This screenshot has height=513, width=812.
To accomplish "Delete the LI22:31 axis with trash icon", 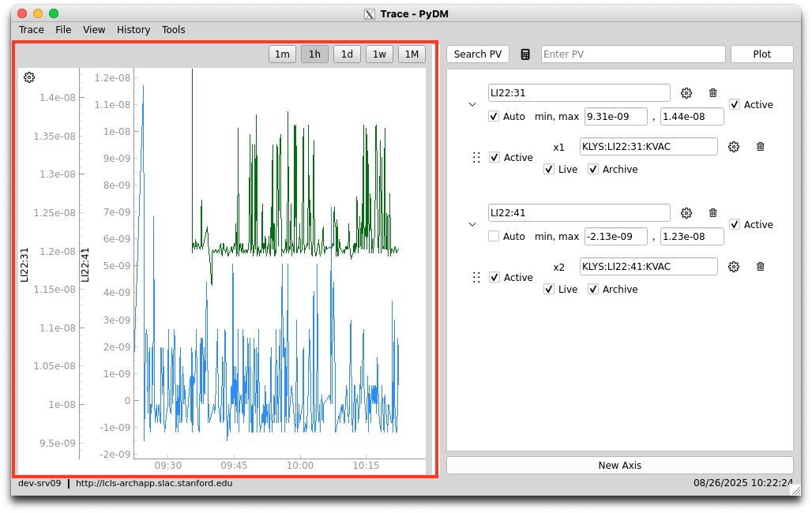I will pyautogui.click(x=713, y=93).
